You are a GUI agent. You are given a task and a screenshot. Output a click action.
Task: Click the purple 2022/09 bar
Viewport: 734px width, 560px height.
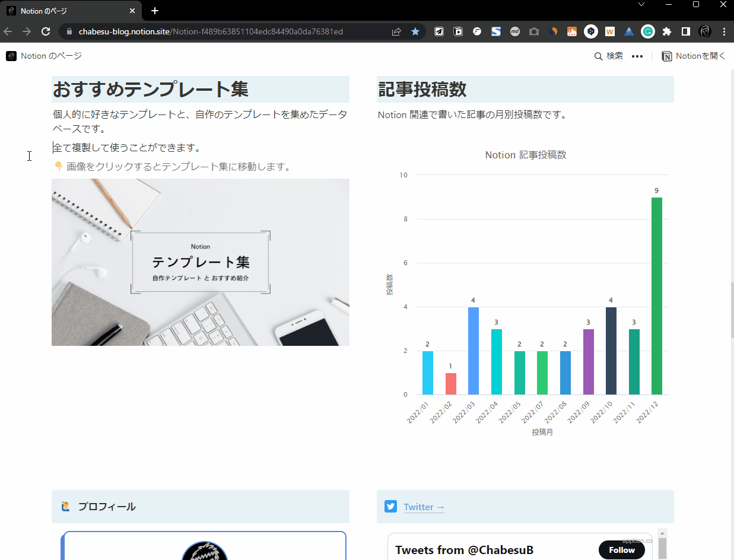(588, 362)
